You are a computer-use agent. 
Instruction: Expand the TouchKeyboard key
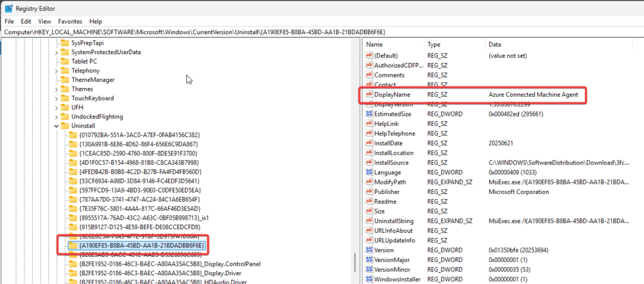point(56,98)
